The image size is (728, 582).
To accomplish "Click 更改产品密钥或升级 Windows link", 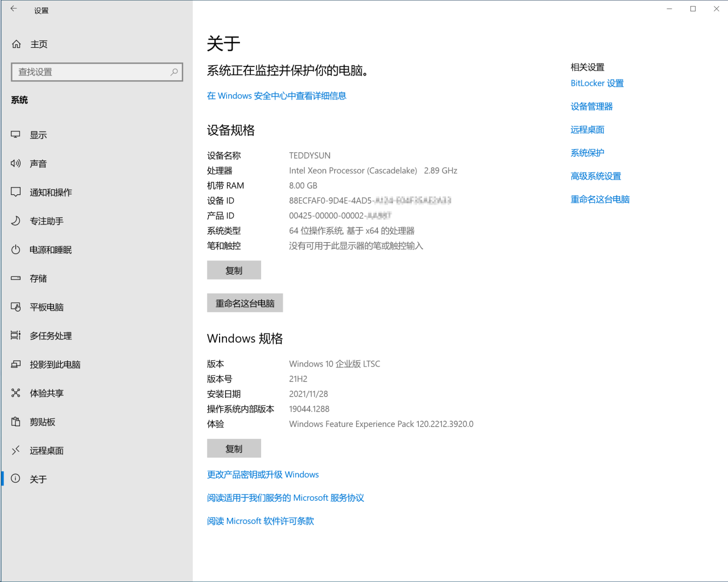I will [x=263, y=475].
